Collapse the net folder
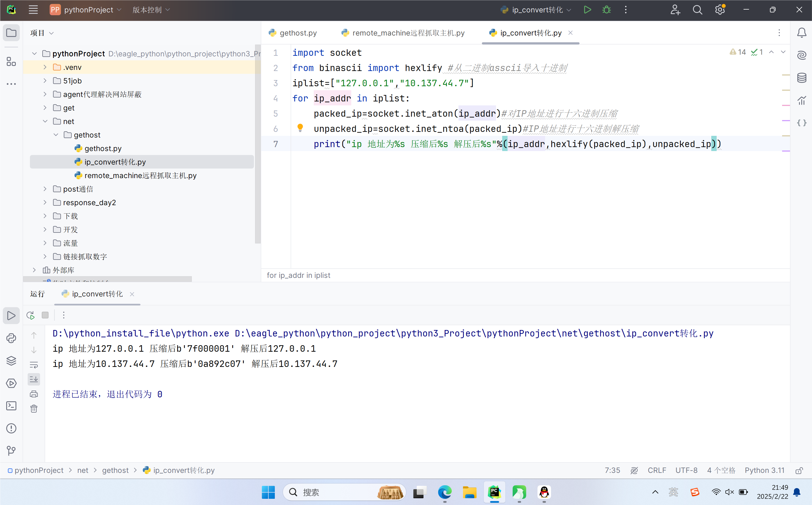This screenshot has width=812, height=505. coord(45,121)
